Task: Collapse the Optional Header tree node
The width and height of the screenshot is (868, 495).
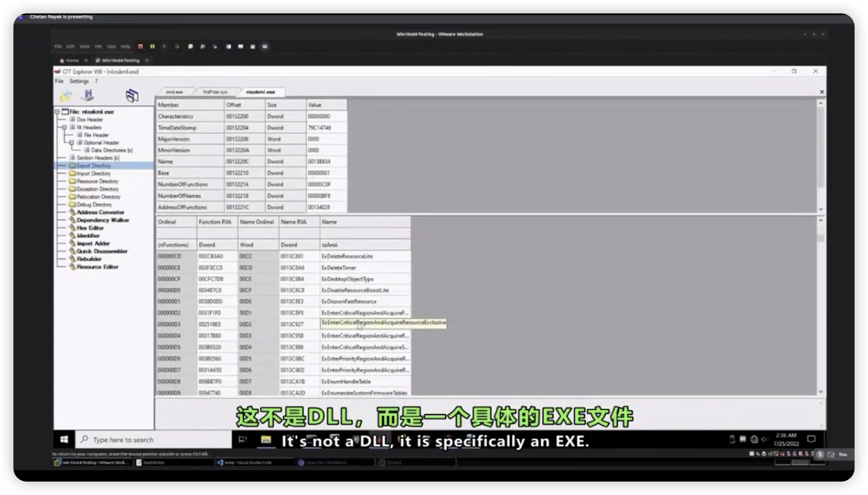Action: pyautogui.click(x=72, y=143)
